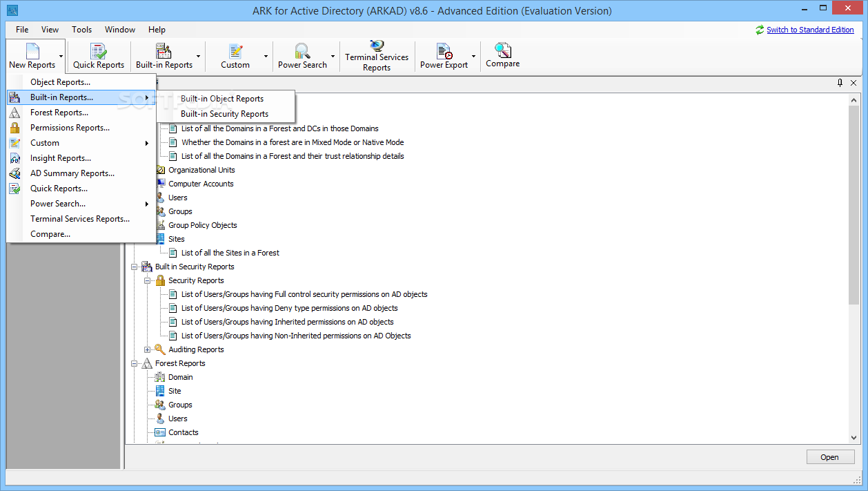The height and width of the screenshot is (491, 868).
Task: Click the scrollbar up arrow in tree panel
Action: (x=854, y=99)
